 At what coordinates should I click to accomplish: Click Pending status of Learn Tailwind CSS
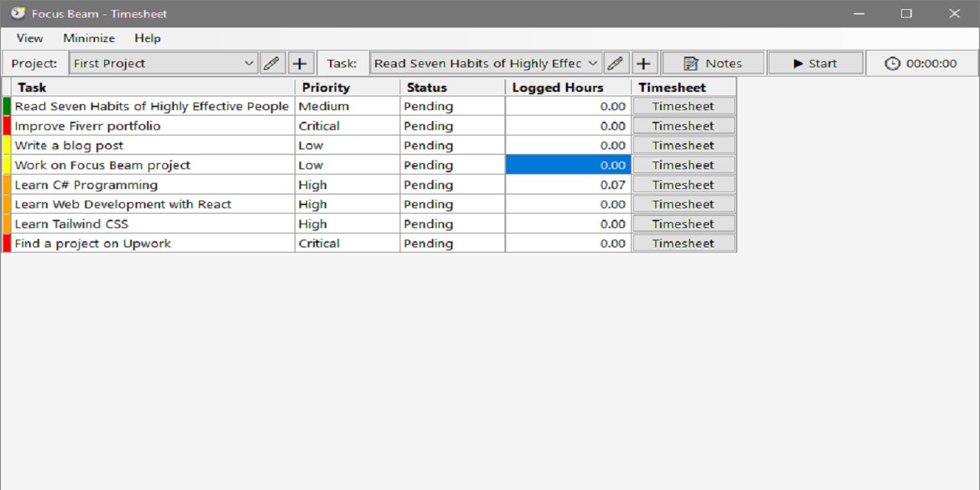click(452, 224)
